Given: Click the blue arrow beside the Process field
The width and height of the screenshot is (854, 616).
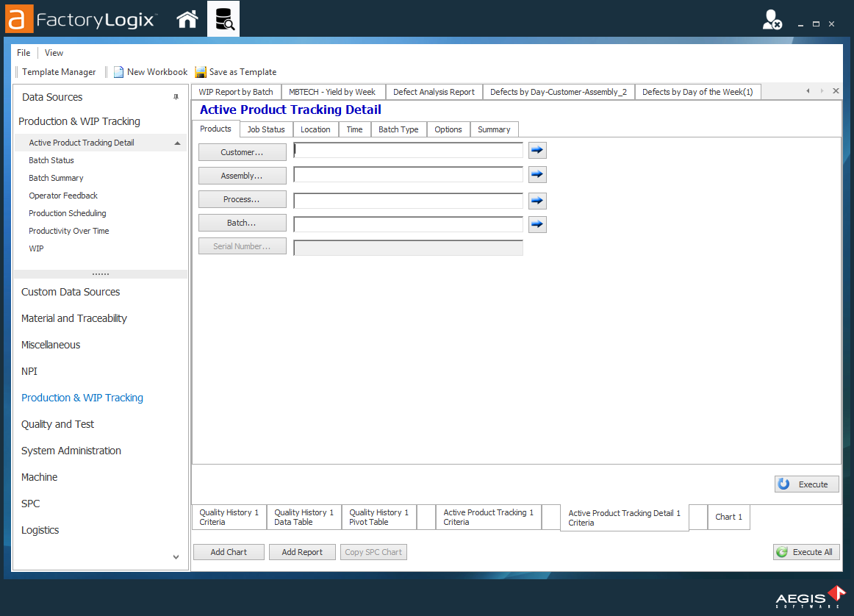Looking at the screenshot, I should (537, 200).
